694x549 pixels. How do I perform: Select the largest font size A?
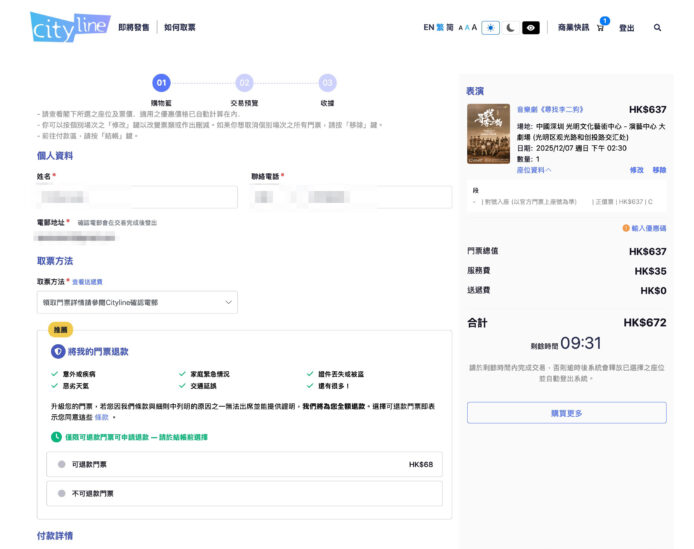click(x=474, y=28)
